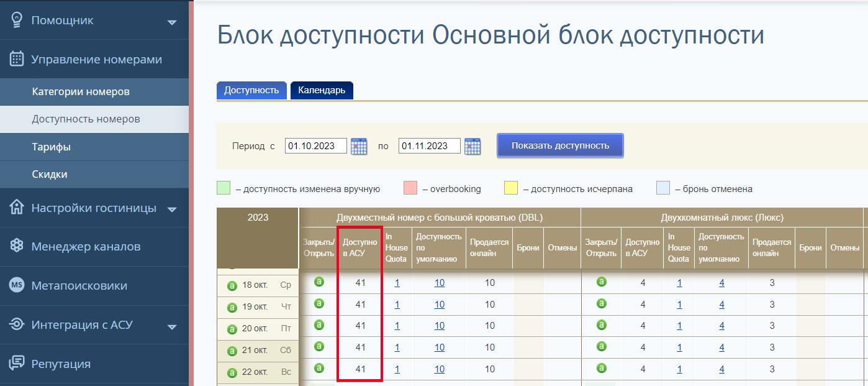This screenshot has height=386, width=868.
Task: Expand the Помощник menu chevron
Action: (171, 19)
